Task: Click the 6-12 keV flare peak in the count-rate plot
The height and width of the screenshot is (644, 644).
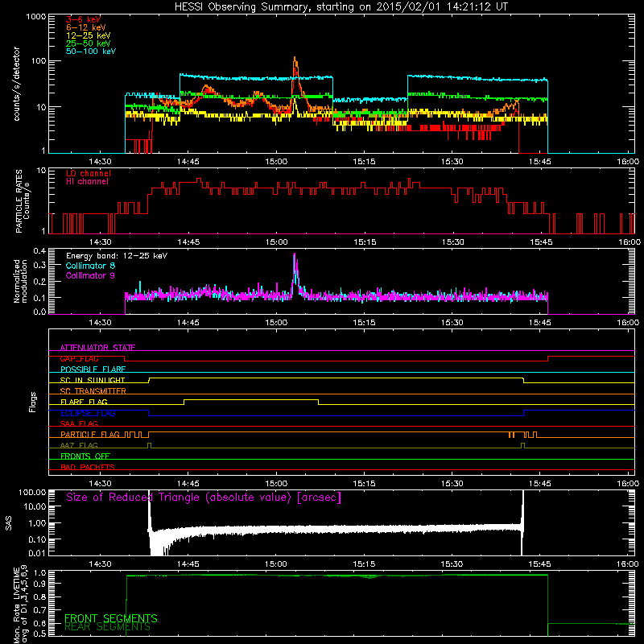Action: [295, 59]
